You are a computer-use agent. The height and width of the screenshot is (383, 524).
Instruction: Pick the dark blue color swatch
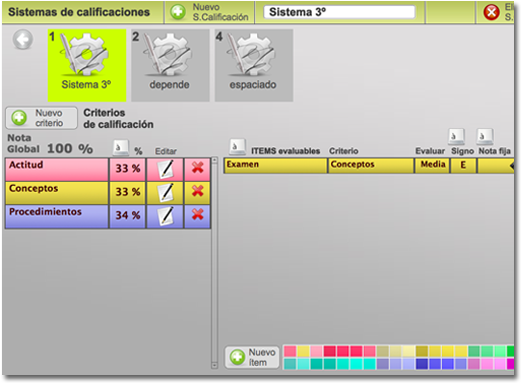coord(422,364)
